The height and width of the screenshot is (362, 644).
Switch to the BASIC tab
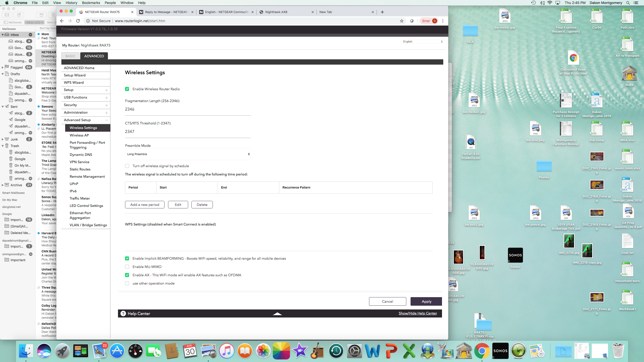pyautogui.click(x=70, y=56)
